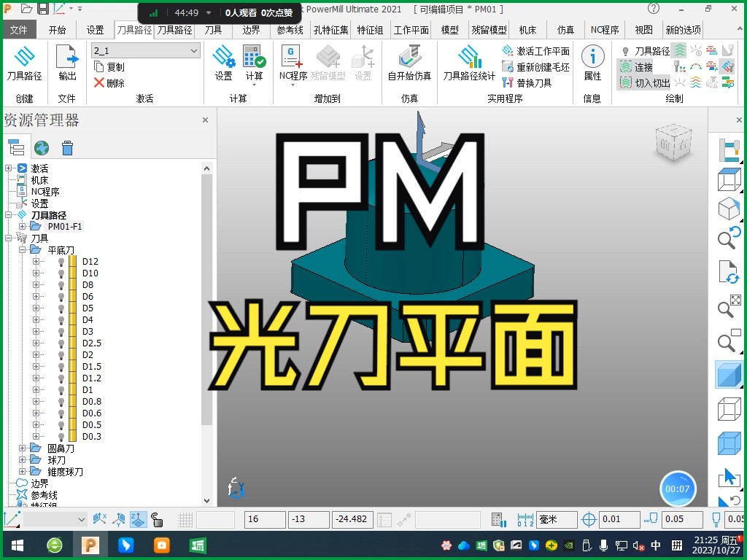Click the 刀具路径 create toolpath icon
Image resolution: width=747 pixels, height=560 pixels.
pyautogui.click(x=24, y=57)
